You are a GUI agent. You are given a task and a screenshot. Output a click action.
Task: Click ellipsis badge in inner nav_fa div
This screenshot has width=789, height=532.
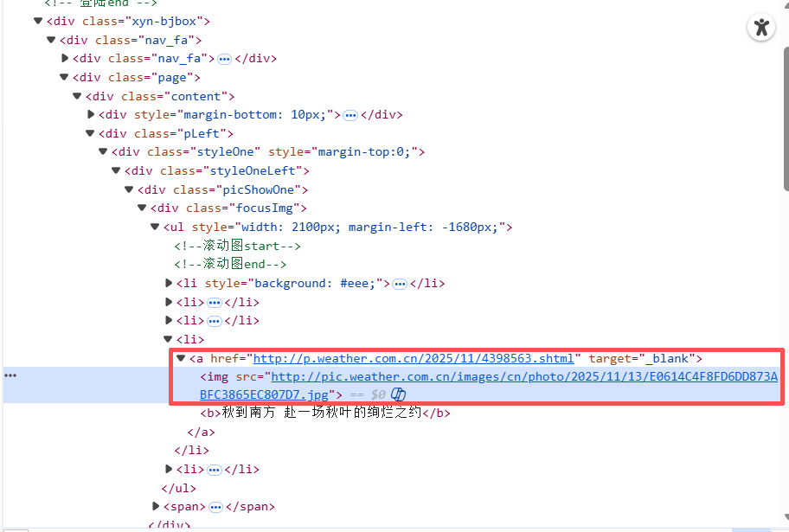[224, 60]
